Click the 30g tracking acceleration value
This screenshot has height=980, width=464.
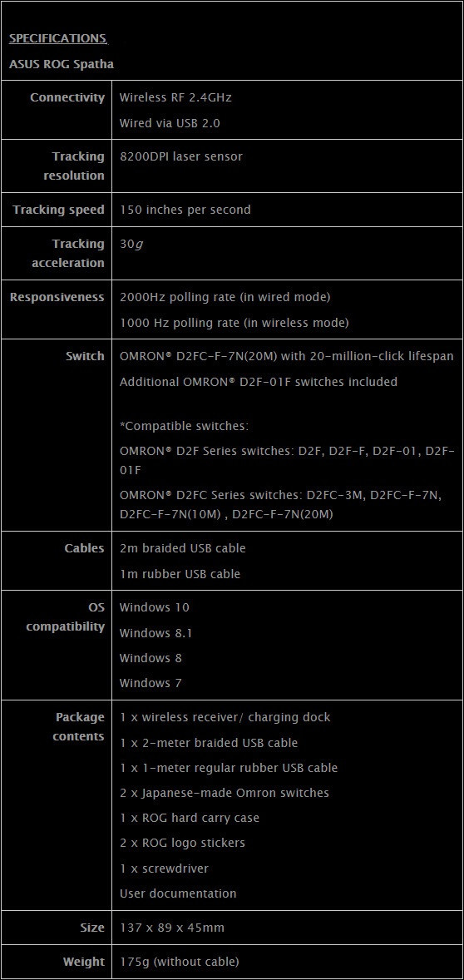pyautogui.click(x=131, y=244)
